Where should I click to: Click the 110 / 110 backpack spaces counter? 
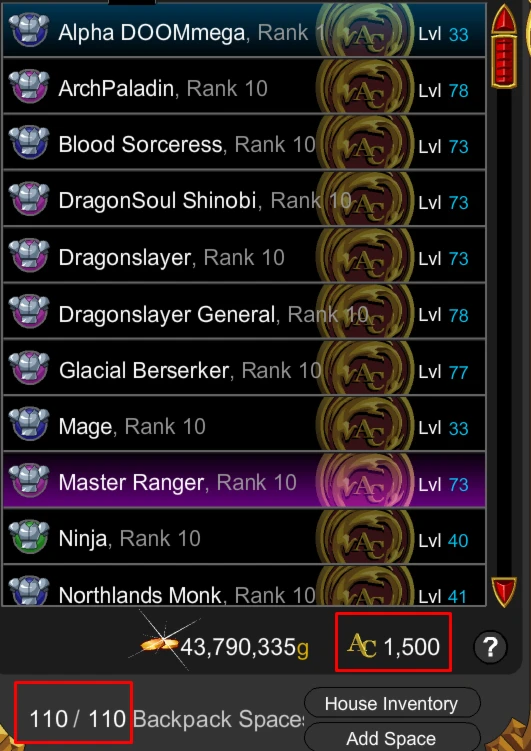click(78, 719)
